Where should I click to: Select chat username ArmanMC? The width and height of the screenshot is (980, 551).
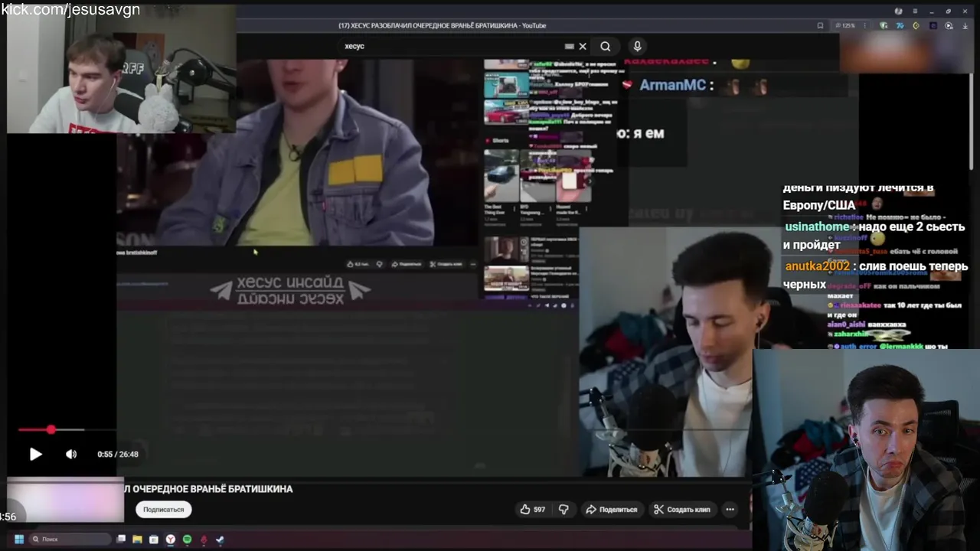point(672,85)
